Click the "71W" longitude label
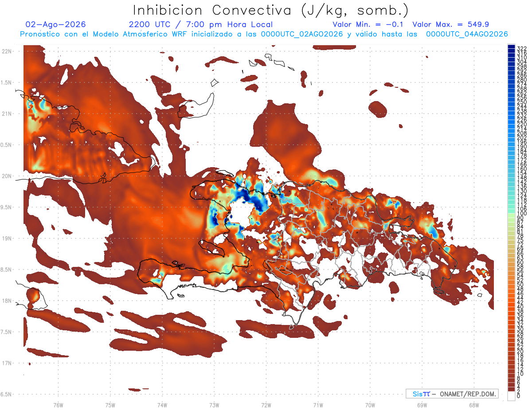The image size is (532, 411). click(318, 405)
